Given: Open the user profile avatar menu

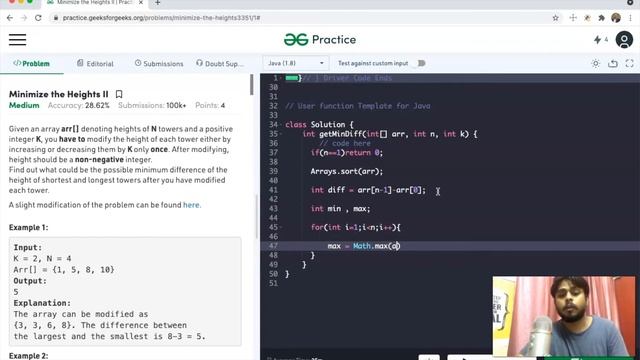Looking at the screenshot, I should (624, 40).
